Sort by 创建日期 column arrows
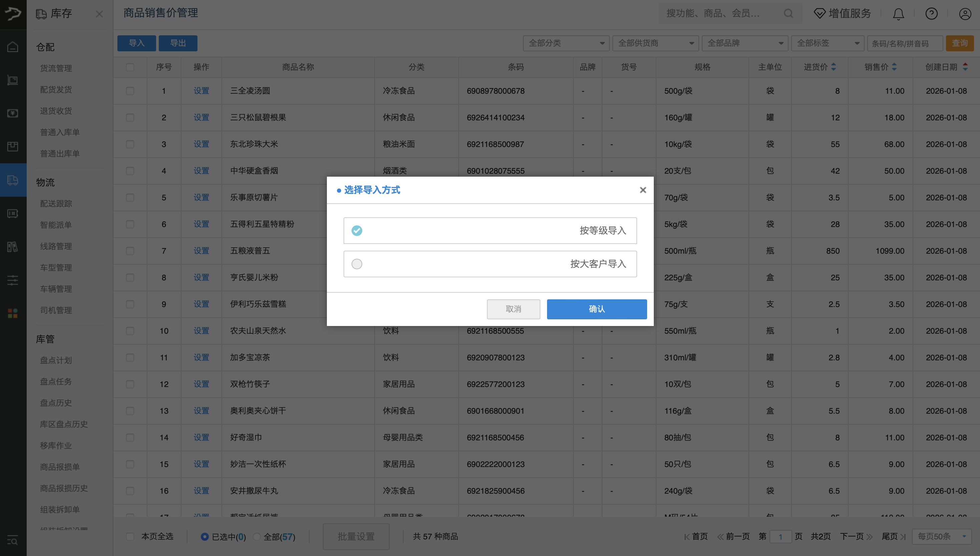Screen dimensions: 980x556 [x=965, y=67]
